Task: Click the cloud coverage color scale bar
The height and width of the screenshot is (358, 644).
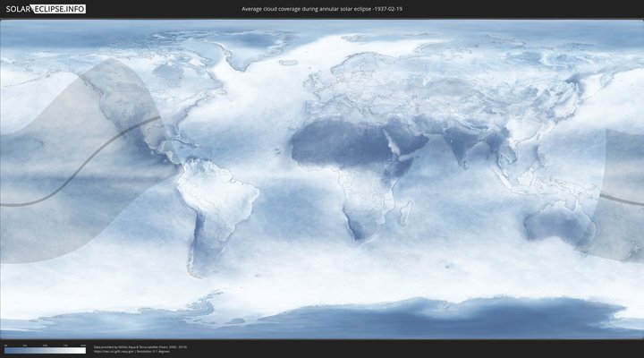Action: 46,351
